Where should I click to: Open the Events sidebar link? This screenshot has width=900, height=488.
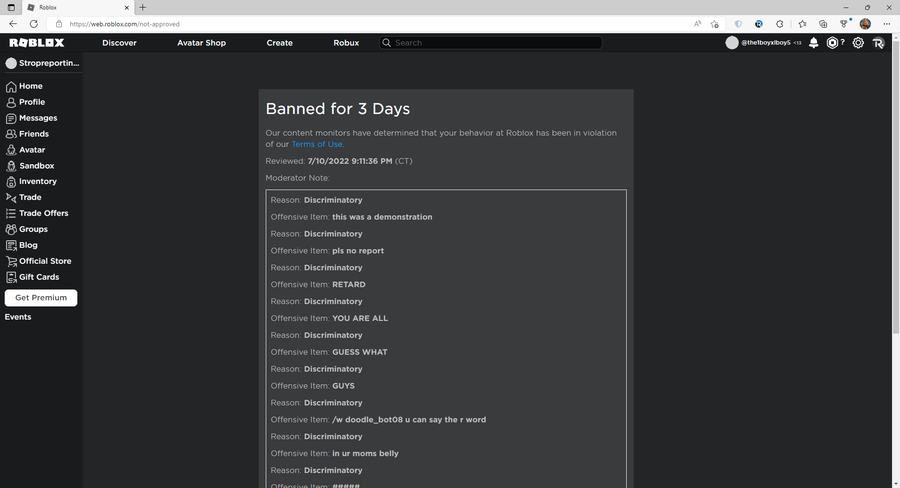[18, 317]
